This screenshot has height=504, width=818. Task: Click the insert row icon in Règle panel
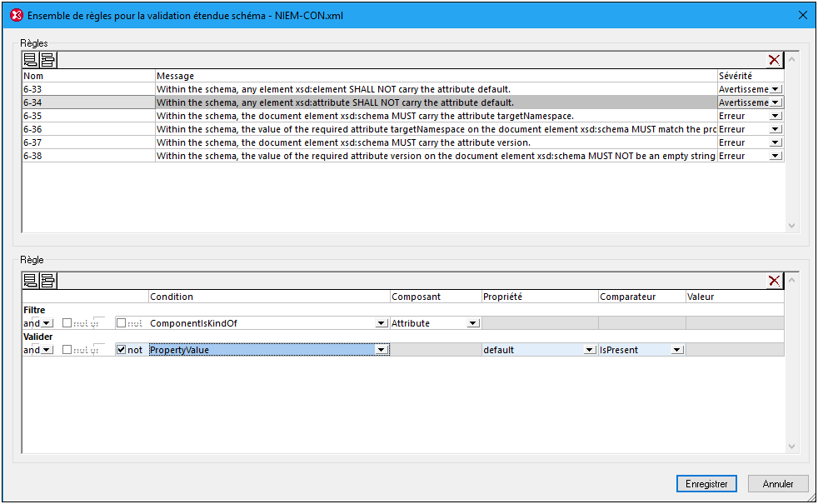coord(47,281)
